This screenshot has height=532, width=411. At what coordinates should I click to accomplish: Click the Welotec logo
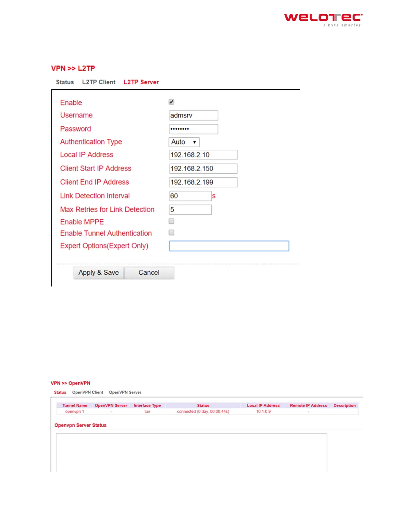tap(323, 20)
